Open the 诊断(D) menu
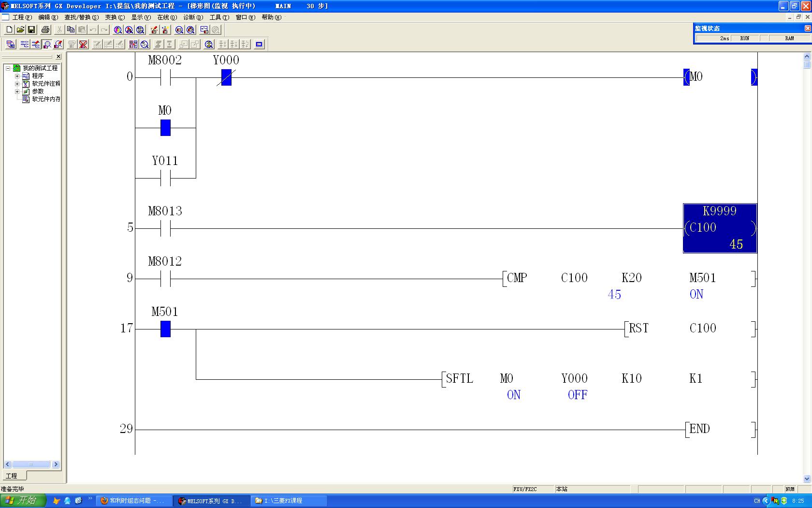Viewport: 812px width, 508px height. pyautogui.click(x=193, y=17)
